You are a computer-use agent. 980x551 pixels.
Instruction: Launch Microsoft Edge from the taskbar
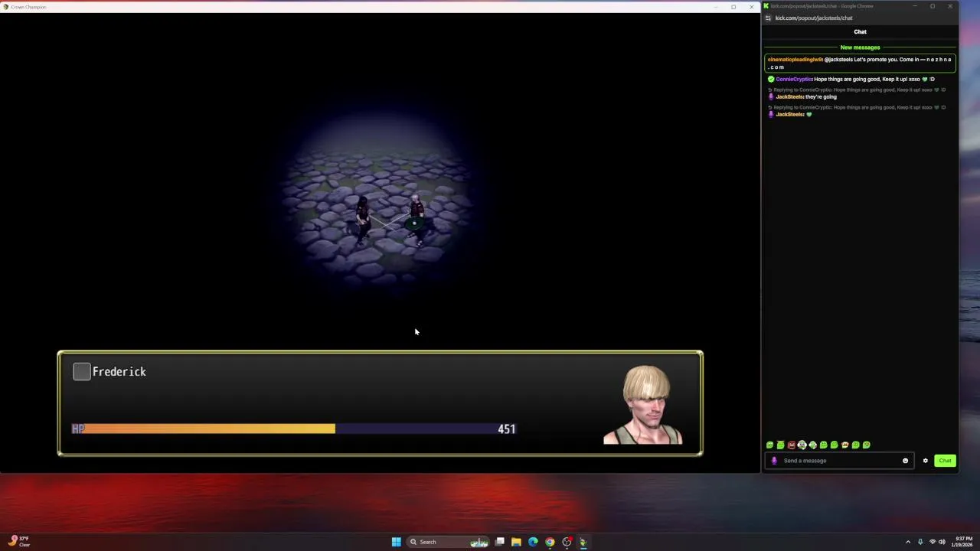(x=533, y=542)
